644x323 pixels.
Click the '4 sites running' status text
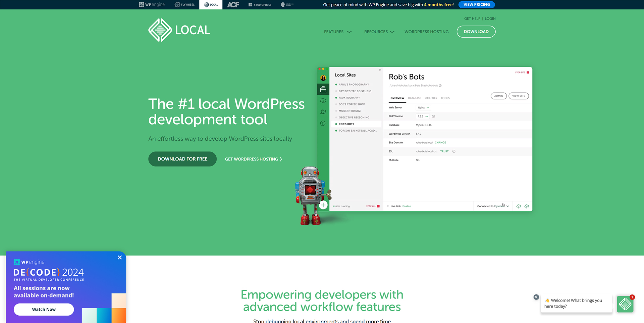click(341, 206)
